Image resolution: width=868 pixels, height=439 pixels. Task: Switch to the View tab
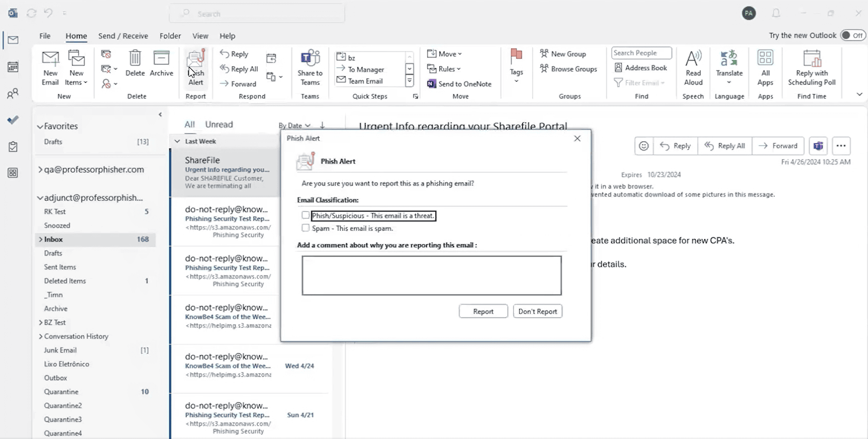pos(200,36)
